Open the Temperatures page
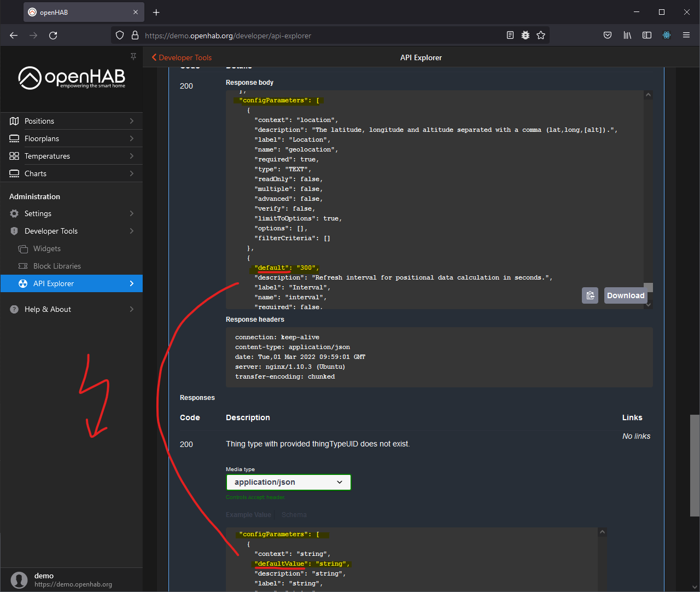Viewport: 700px width, 592px height. point(72,156)
